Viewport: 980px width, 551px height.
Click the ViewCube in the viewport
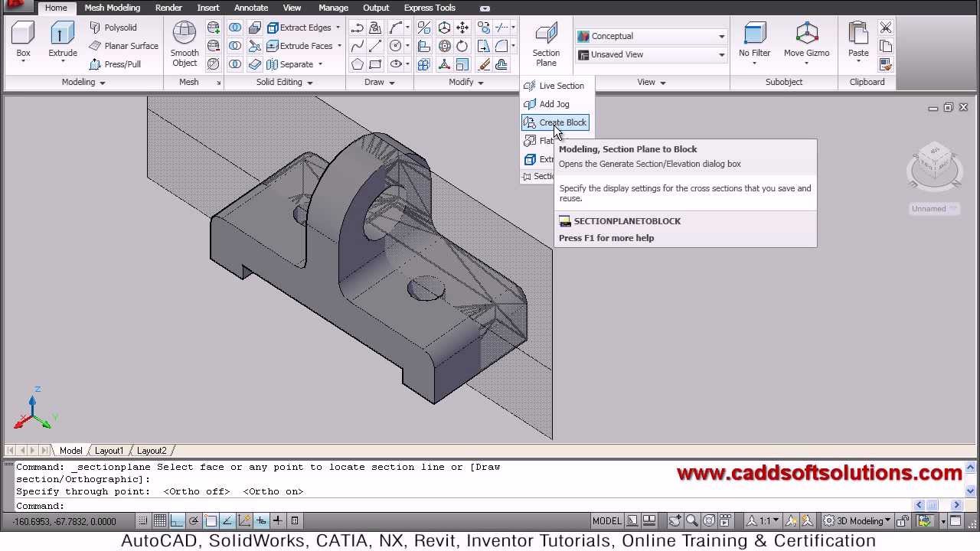[934, 165]
